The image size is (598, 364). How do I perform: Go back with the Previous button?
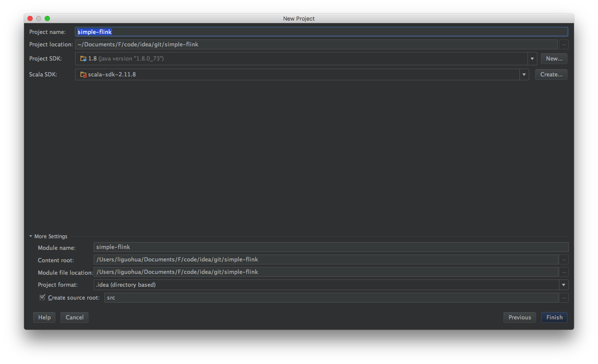[x=519, y=317]
